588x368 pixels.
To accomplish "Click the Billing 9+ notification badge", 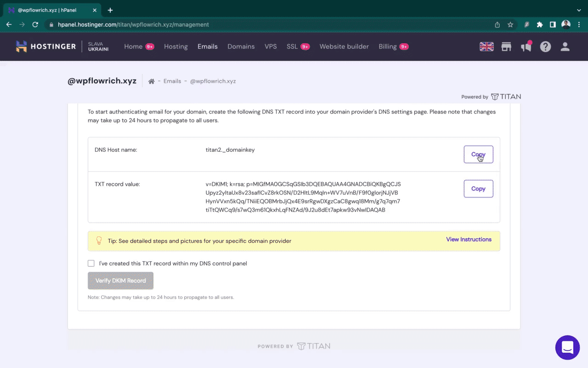I will click(404, 46).
